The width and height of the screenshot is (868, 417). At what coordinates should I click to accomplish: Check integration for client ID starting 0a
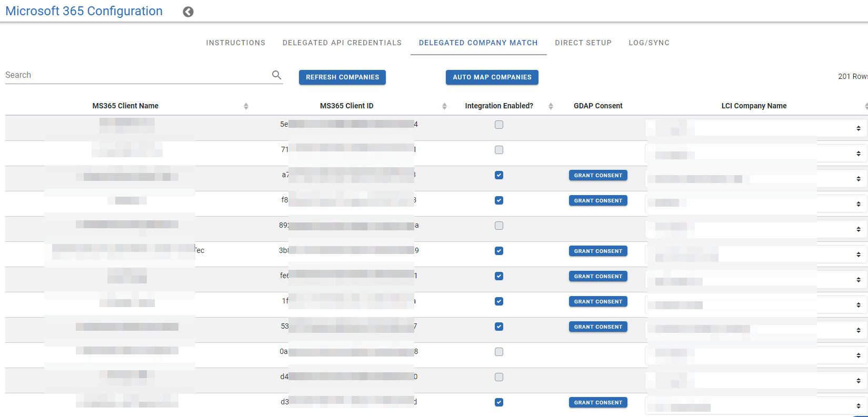click(499, 352)
